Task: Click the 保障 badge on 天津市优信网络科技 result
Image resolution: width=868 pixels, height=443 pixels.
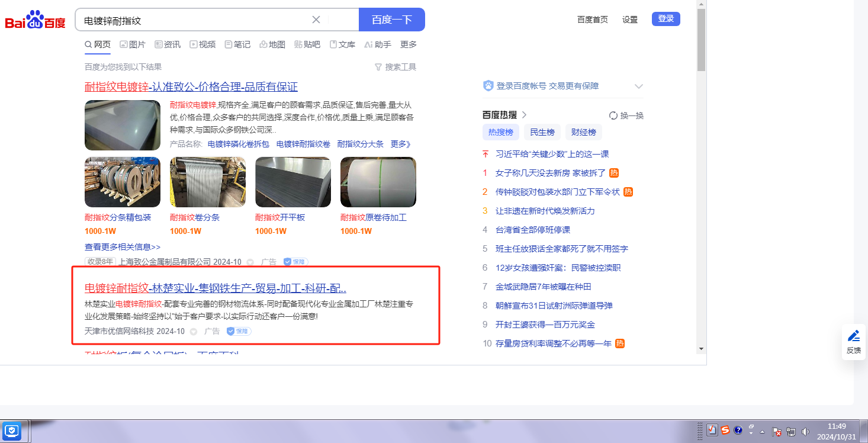Action: 239,331
